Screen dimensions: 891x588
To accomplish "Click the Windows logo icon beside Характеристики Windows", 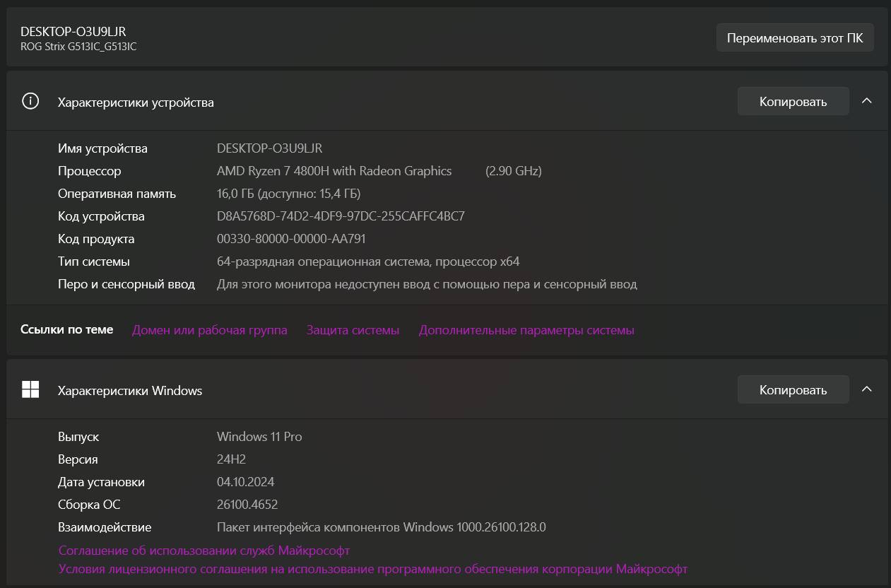I will 30,389.
